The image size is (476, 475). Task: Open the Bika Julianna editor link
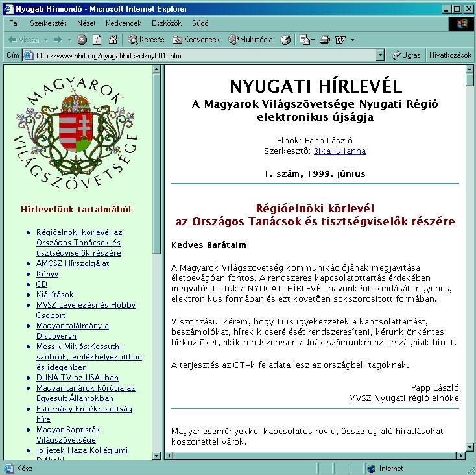tap(339, 151)
